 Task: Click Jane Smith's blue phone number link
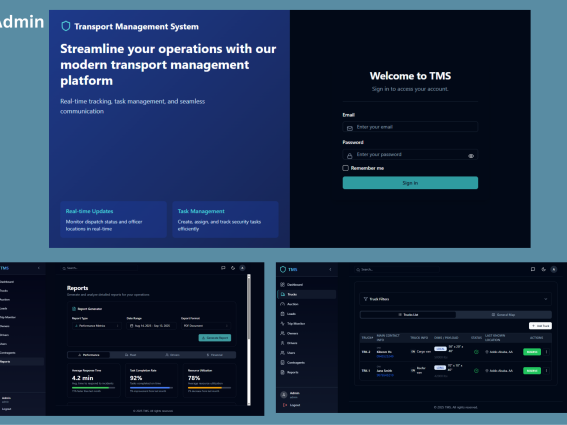click(385, 375)
